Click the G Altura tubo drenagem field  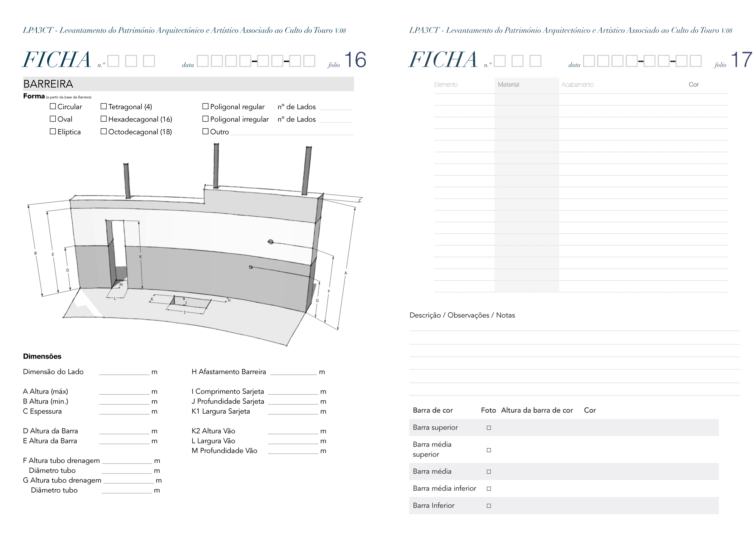click(x=129, y=481)
